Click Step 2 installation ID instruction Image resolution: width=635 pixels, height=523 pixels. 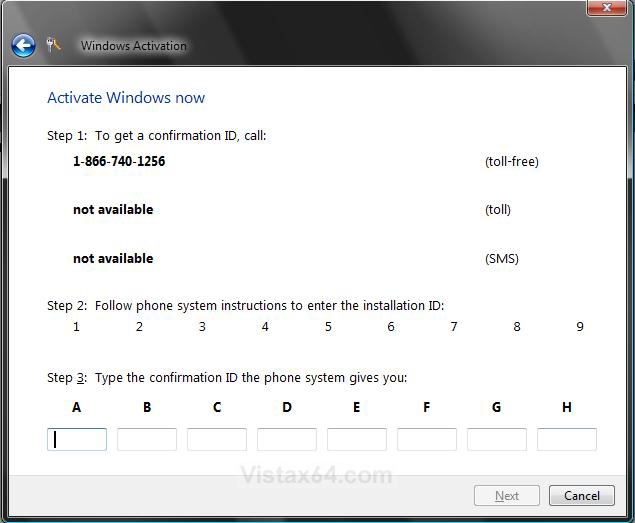pyautogui.click(x=245, y=305)
